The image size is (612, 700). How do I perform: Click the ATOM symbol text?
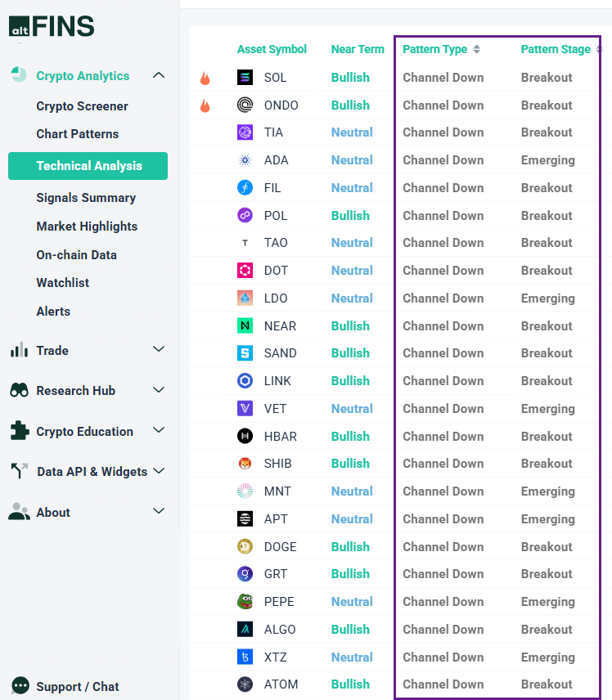(281, 684)
